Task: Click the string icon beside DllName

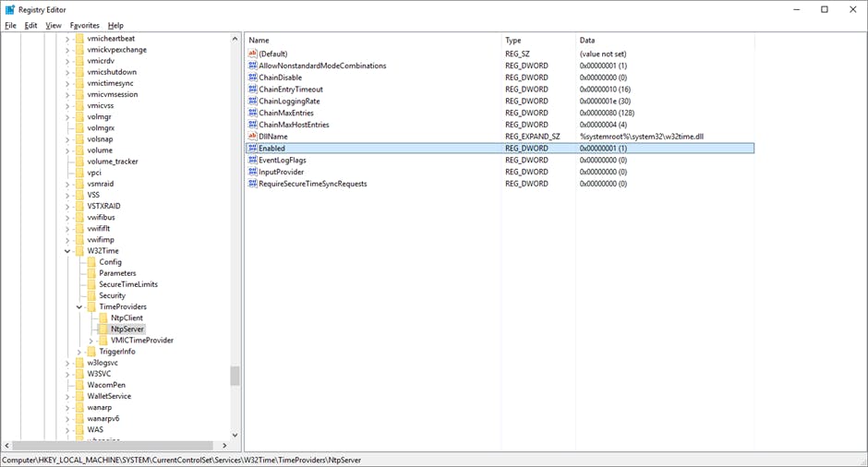Action: (252, 137)
